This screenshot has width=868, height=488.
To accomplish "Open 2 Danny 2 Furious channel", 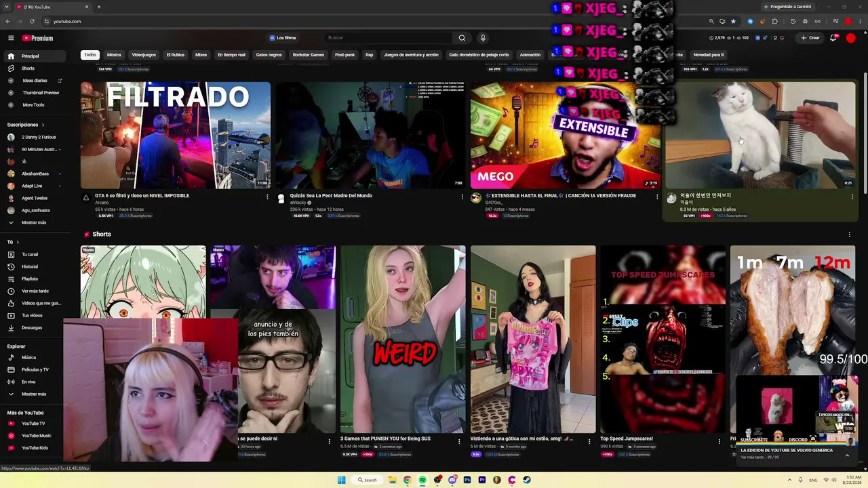I will 37,137.
